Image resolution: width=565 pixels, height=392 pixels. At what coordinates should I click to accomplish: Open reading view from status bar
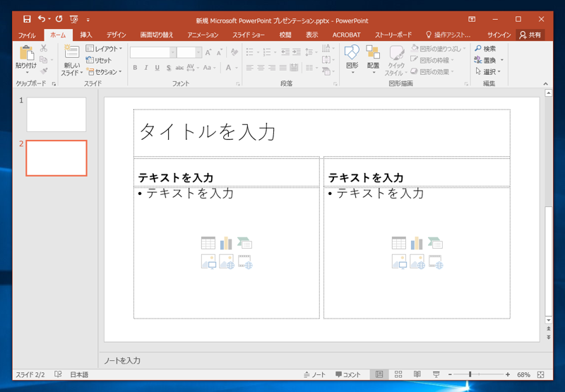point(417,374)
